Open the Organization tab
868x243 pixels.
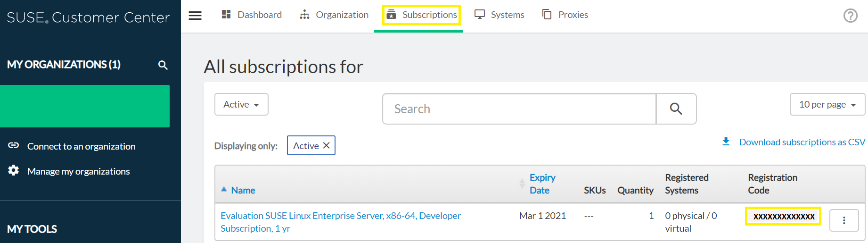[x=334, y=15]
